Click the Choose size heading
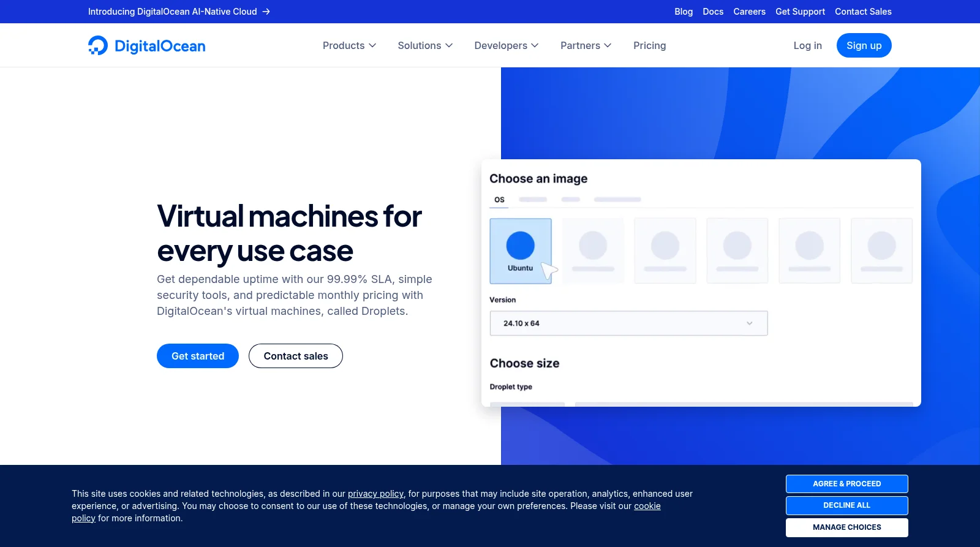This screenshot has width=980, height=547. [524, 363]
